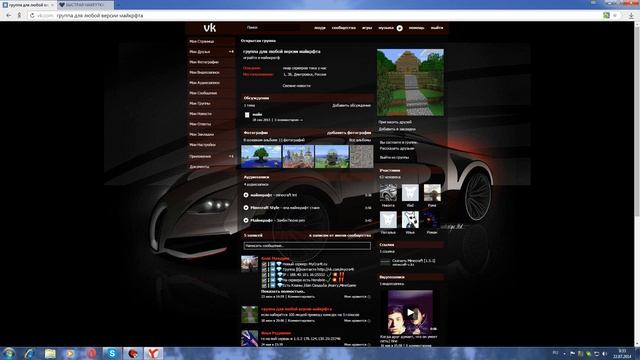Screen dimensions: 640x360
Task: Click Свежие новости link
Action: click(x=297, y=86)
